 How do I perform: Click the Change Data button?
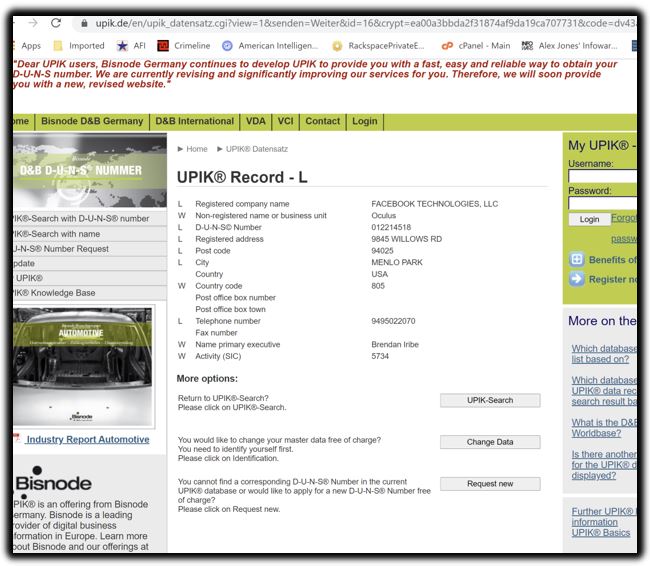[490, 442]
